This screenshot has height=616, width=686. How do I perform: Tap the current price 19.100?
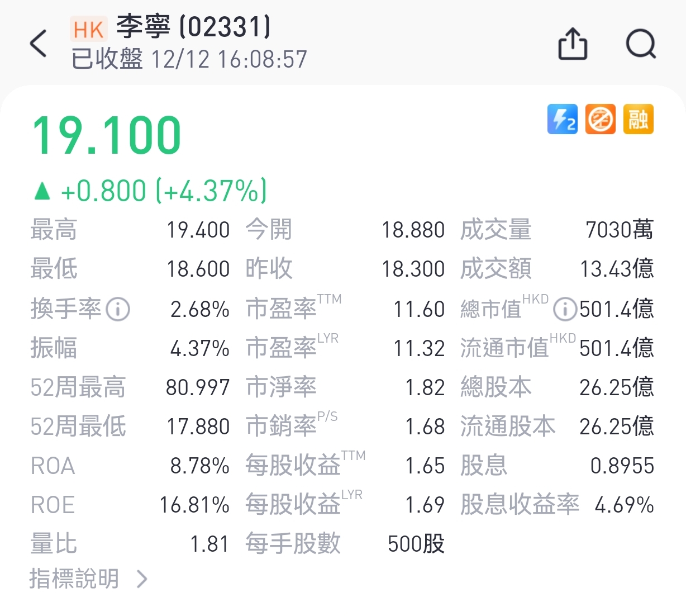pos(107,135)
